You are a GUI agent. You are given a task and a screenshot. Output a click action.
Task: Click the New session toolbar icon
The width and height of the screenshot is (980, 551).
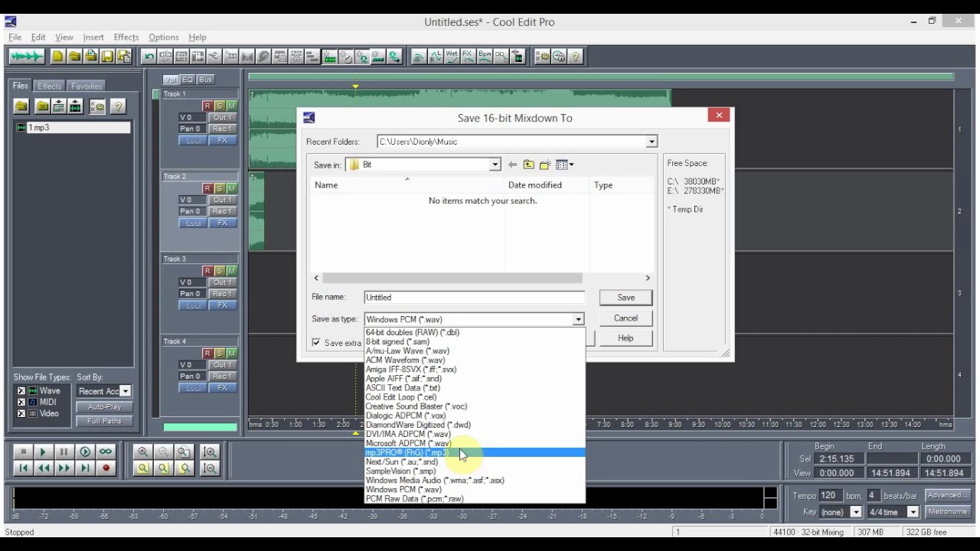(x=58, y=57)
